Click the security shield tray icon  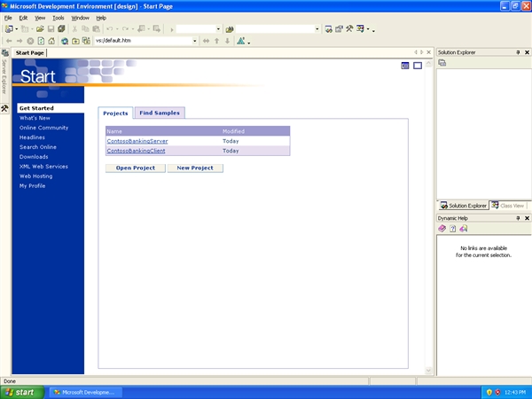(489, 393)
